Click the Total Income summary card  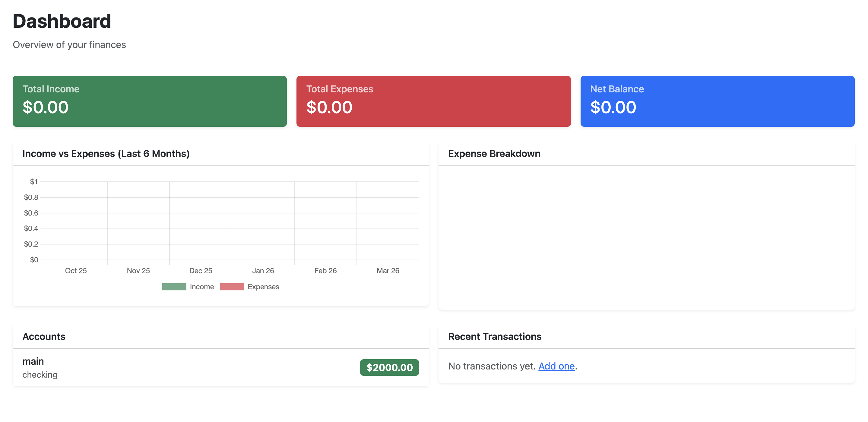149,101
